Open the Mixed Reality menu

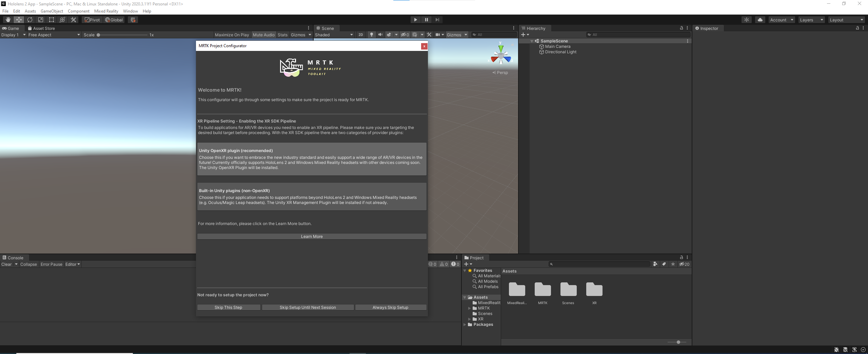pos(106,11)
